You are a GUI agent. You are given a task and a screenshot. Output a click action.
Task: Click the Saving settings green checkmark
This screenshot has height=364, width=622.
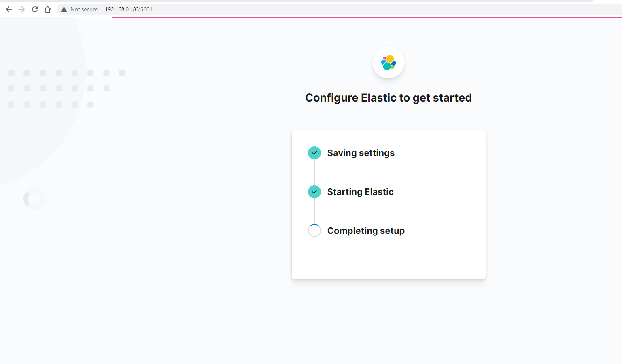pyautogui.click(x=314, y=153)
